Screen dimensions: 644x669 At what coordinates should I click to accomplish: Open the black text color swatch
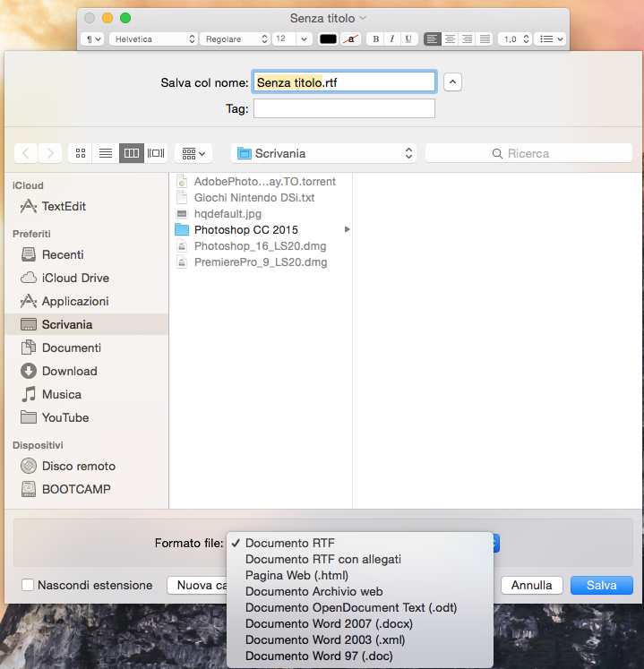(x=328, y=39)
